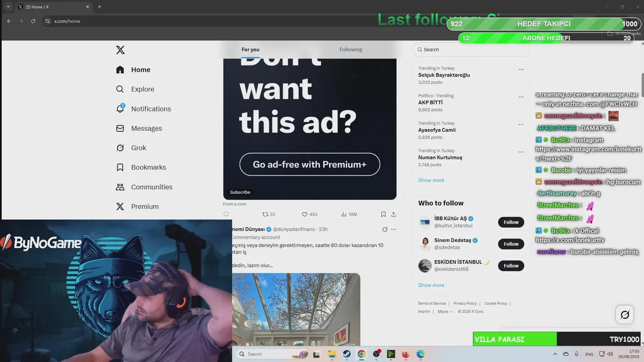Click the X Search input field
Image resolution: width=644 pixels, height=362 pixels.
471,50
